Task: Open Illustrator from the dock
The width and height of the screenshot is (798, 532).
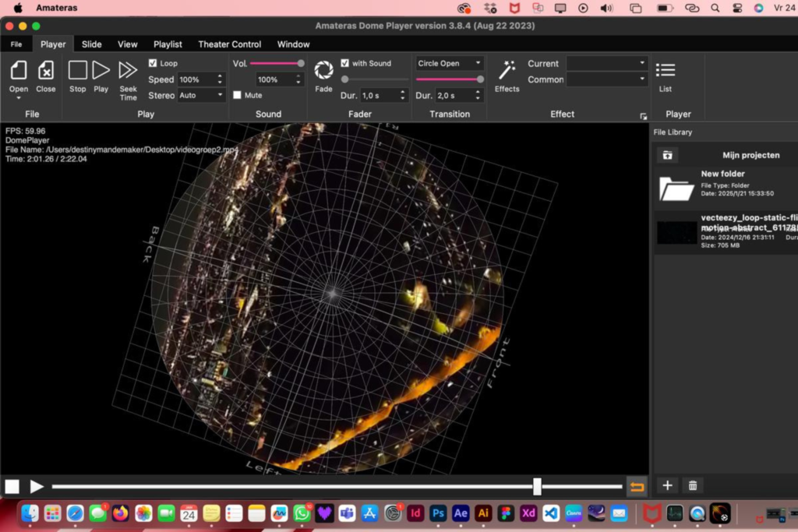Action: click(x=483, y=513)
